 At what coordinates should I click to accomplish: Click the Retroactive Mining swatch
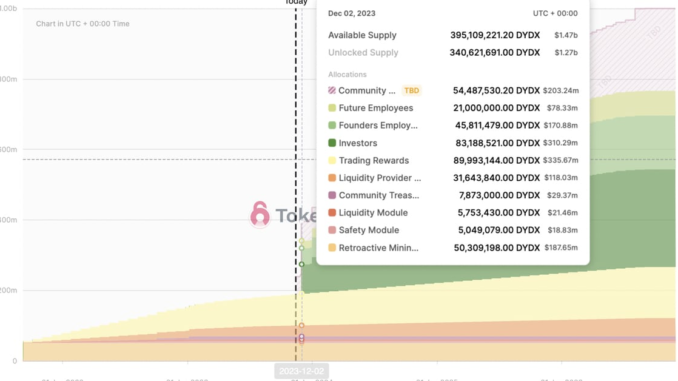point(332,248)
